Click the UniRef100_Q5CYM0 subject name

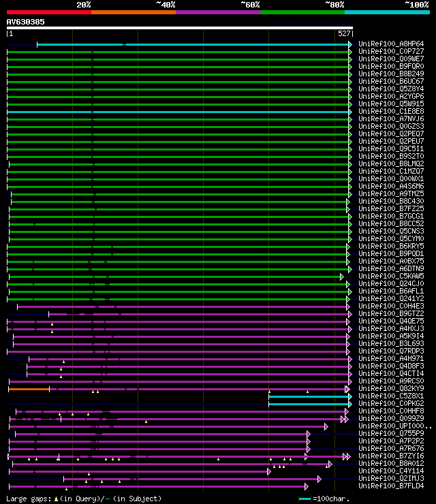coord(391,239)
